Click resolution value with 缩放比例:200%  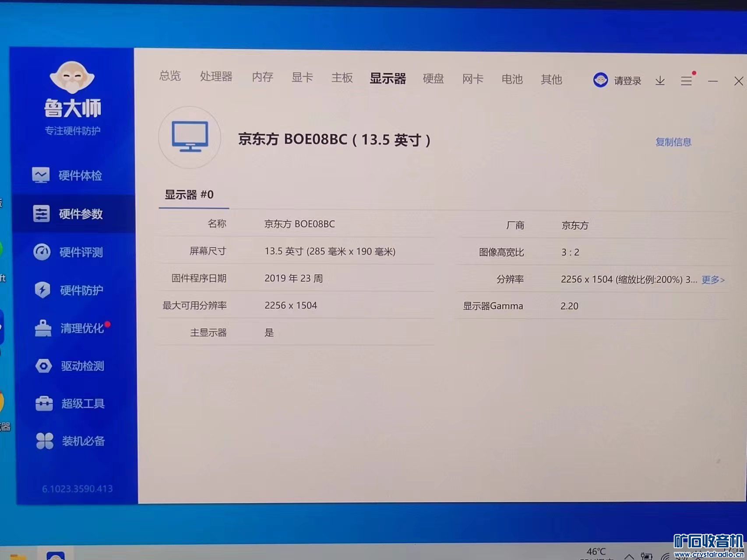[629, 280]
